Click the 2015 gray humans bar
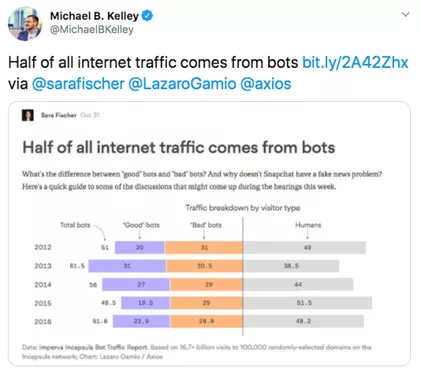The width and height of the screenshot is (421, 371). [307, 303]
